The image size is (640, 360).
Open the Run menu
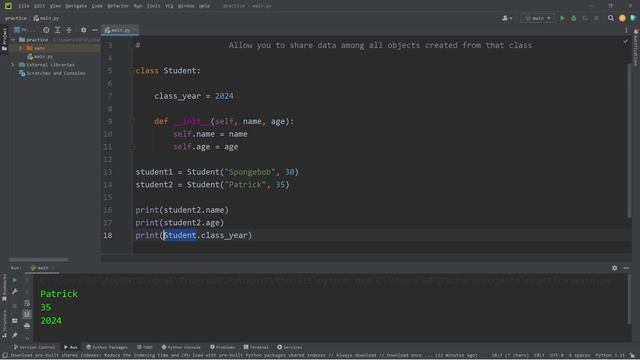(138, 6)
